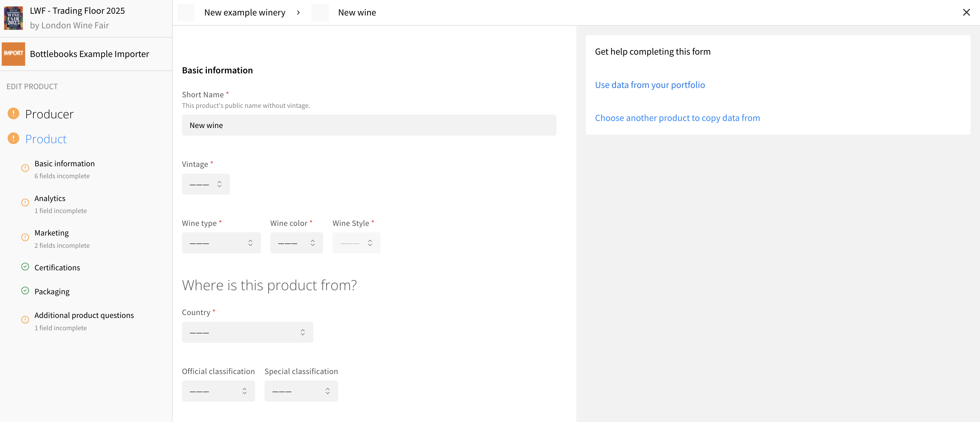
Task: Go to Marketing section in sidebar
Action: coord(52,233)
